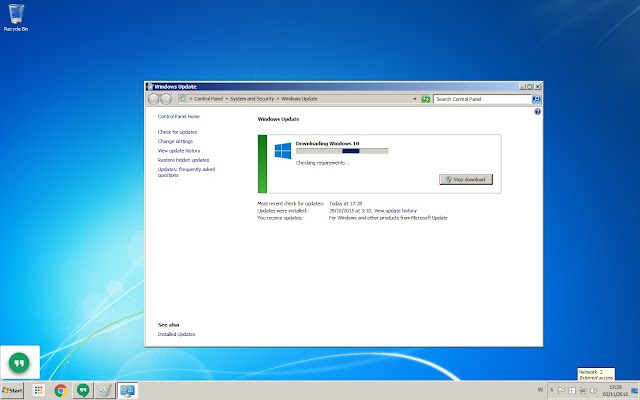Expand dropdown after System and Security breadcrumb
The height and width of the screenshot is (400, 640).
click(278, 99)
